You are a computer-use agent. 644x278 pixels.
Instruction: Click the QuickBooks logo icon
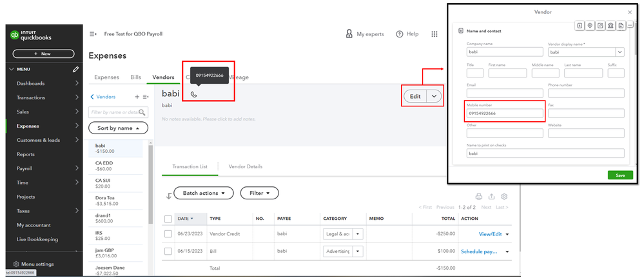point(15,35)
